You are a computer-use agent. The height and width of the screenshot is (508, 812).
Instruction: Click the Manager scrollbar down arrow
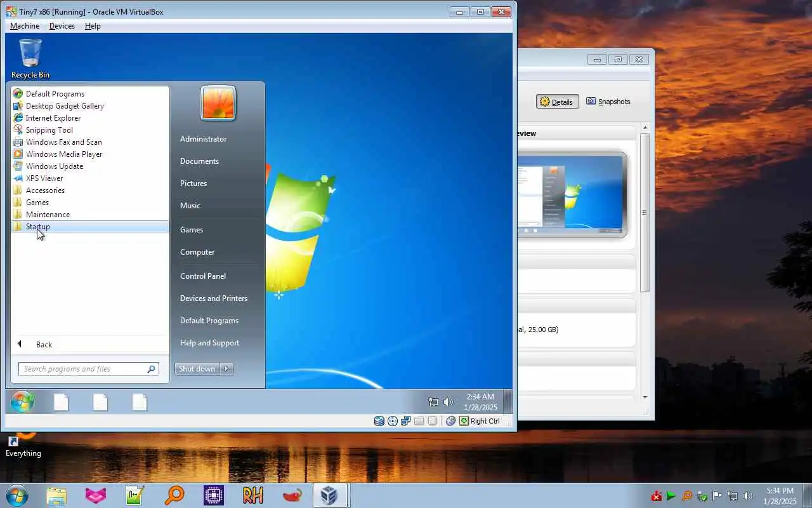click(645, 398)
